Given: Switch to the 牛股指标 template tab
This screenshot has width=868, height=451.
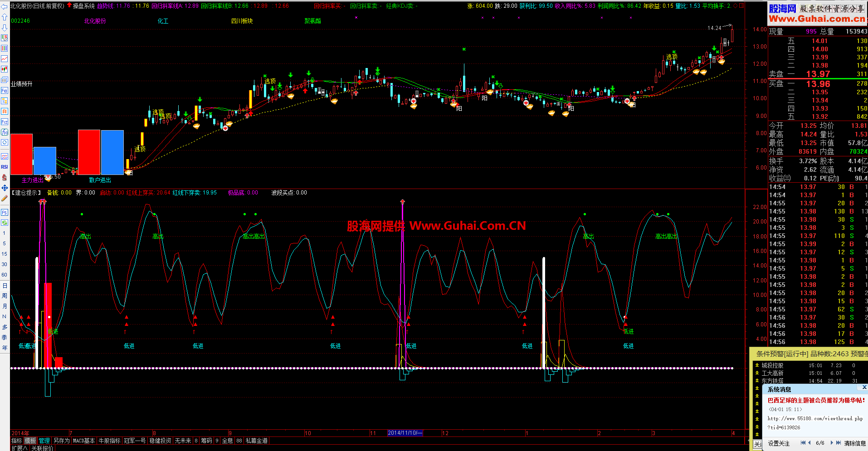Looking at the screenshot, I should [x=109, y=441].
